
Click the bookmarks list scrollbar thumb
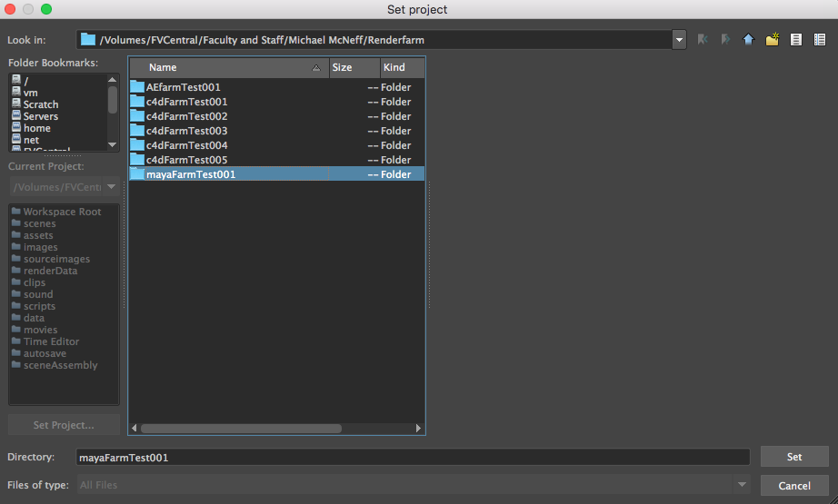[112, 99]
